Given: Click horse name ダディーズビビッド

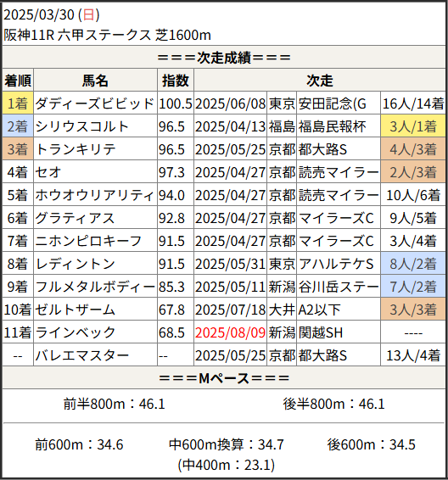Looking at the screenshot, I should coord(95,103).
